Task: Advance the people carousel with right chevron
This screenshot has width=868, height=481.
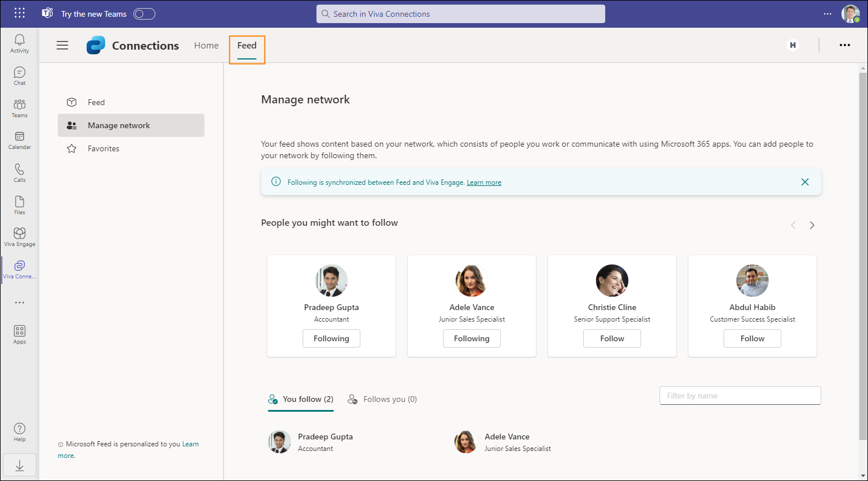Action: [x=812, y=225]
